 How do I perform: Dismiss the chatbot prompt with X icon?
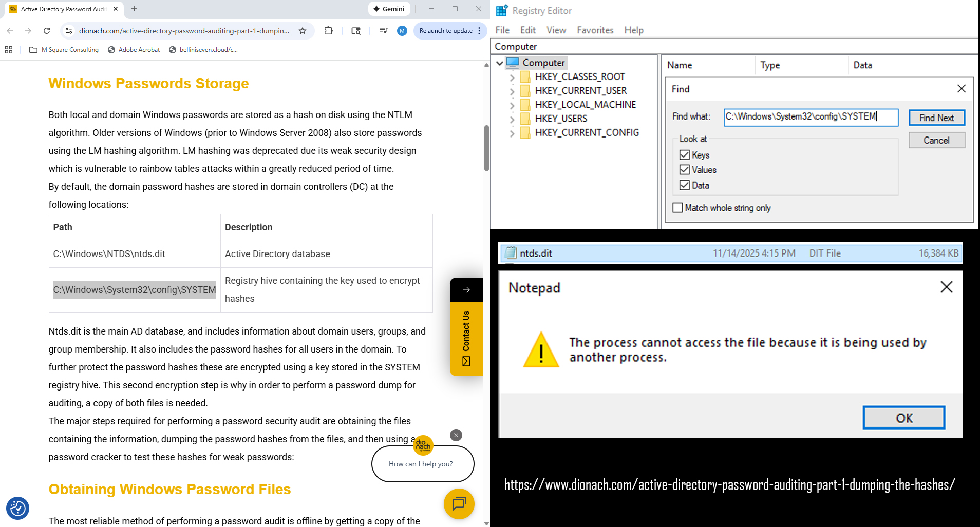click(456, 435)
